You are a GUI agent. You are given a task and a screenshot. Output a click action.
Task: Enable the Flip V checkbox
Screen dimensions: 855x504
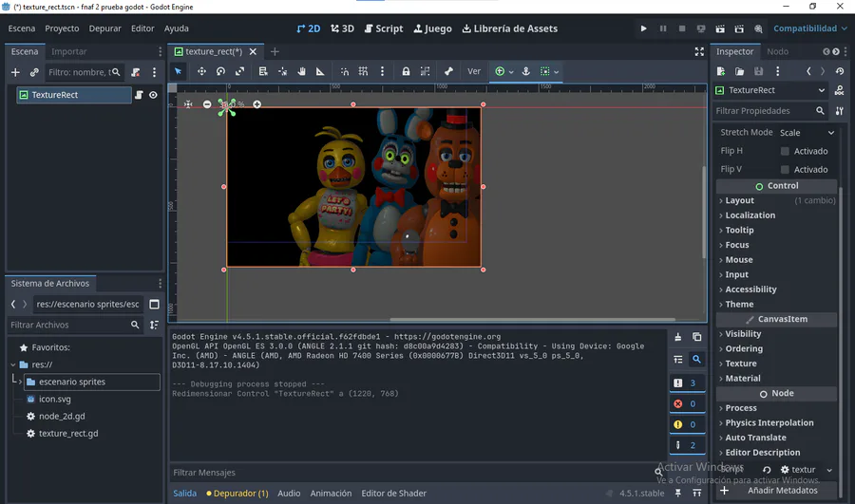click(785, 170)
